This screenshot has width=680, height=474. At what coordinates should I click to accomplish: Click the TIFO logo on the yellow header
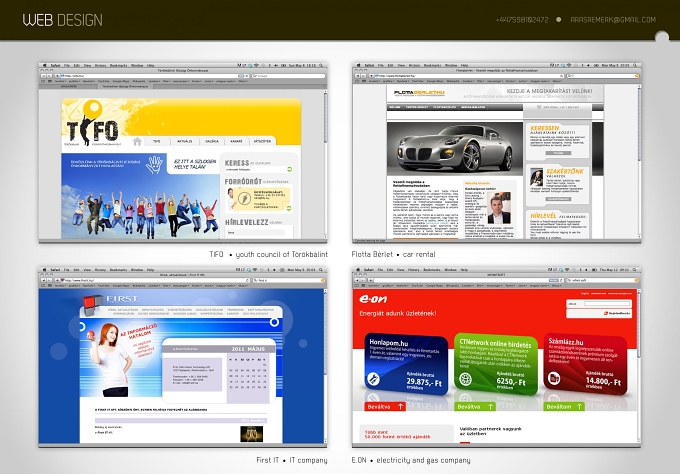[92, 124]
